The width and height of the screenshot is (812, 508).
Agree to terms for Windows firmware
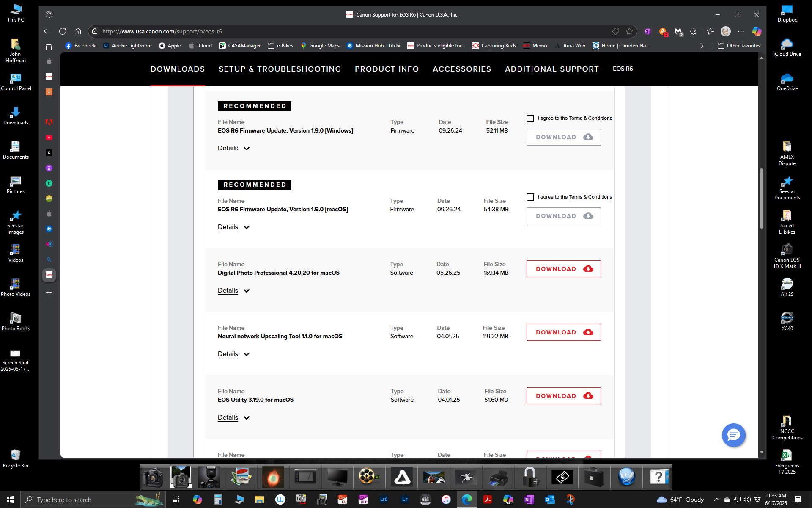(530, 119)
